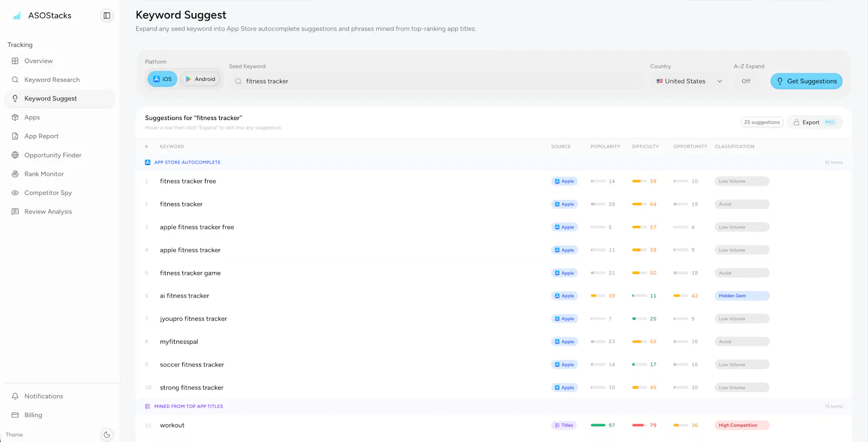Viewport: 868px width, 442px height.
Task: Click the United States flag icon
Action: click(x=660, y=81)
